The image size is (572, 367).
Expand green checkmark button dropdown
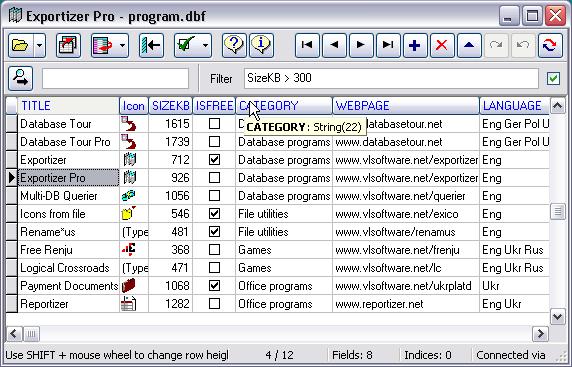pyautogui.click(x=205, y=45)
